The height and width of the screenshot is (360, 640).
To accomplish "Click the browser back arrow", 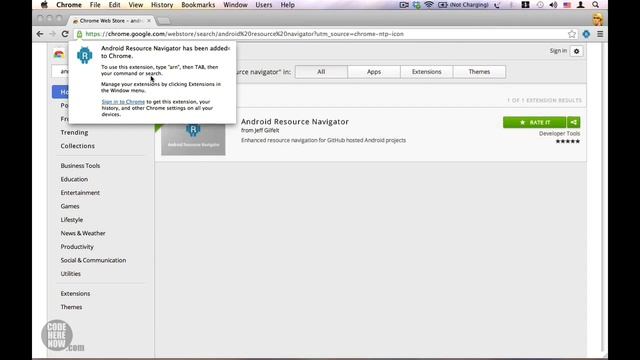I will click(40, 34).
